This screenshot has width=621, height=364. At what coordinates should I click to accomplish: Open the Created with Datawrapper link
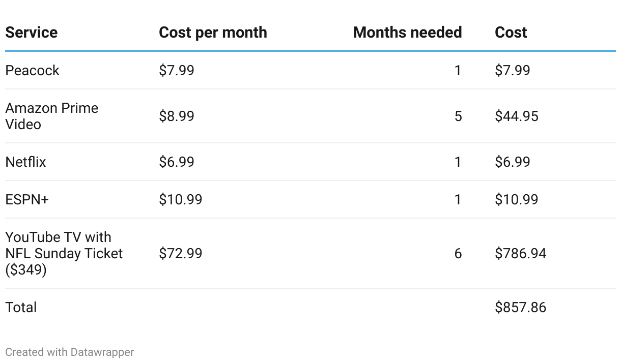[x=70, y=352]
